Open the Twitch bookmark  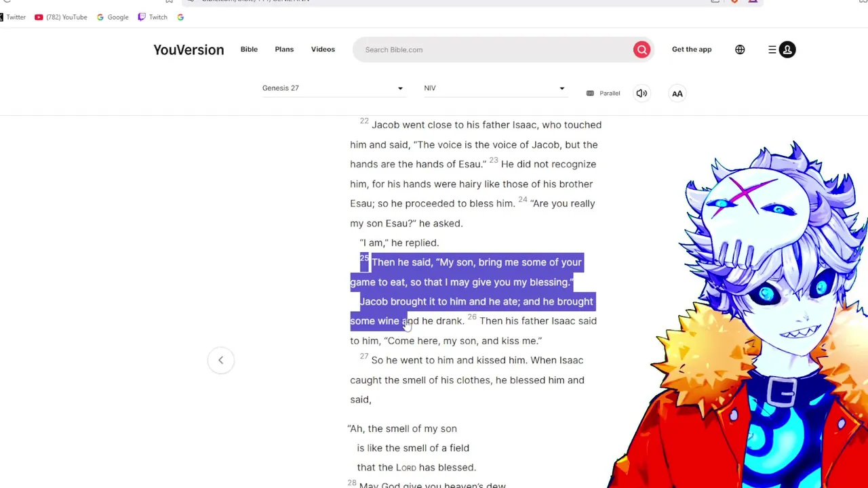point(153,17)
